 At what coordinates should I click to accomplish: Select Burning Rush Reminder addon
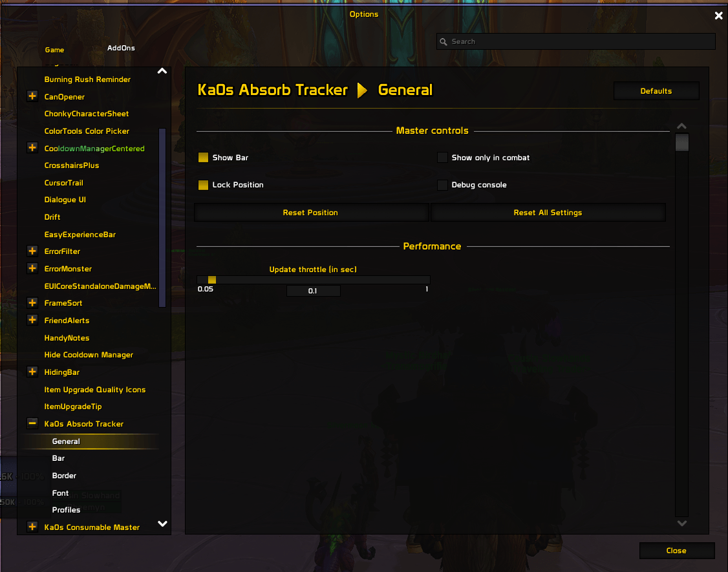tap(87, 79)
